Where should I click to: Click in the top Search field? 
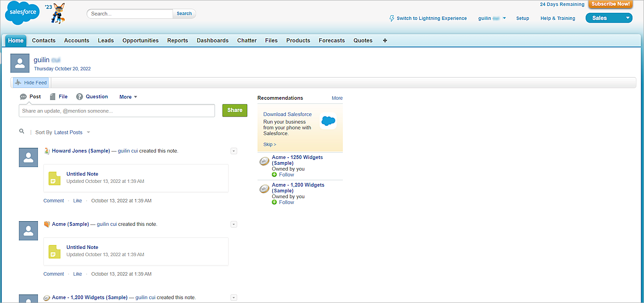click(130, 14)
